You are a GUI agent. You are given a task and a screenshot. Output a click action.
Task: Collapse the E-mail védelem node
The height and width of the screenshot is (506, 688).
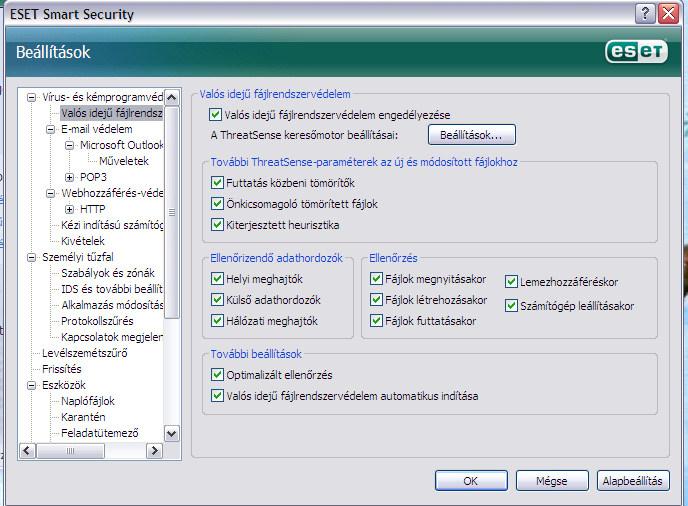pyautogui.click(x=50, y=129)
